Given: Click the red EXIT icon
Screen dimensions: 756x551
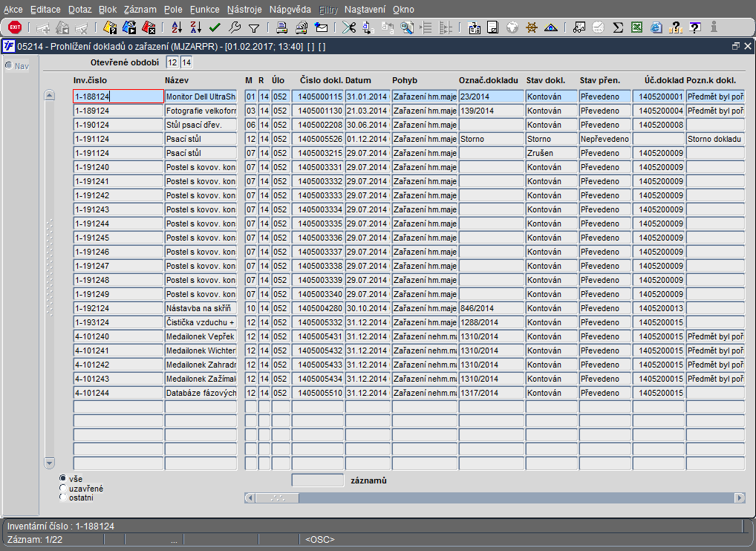Looking at the screenshot, I should pyautogui.click(x=15, y=27).
